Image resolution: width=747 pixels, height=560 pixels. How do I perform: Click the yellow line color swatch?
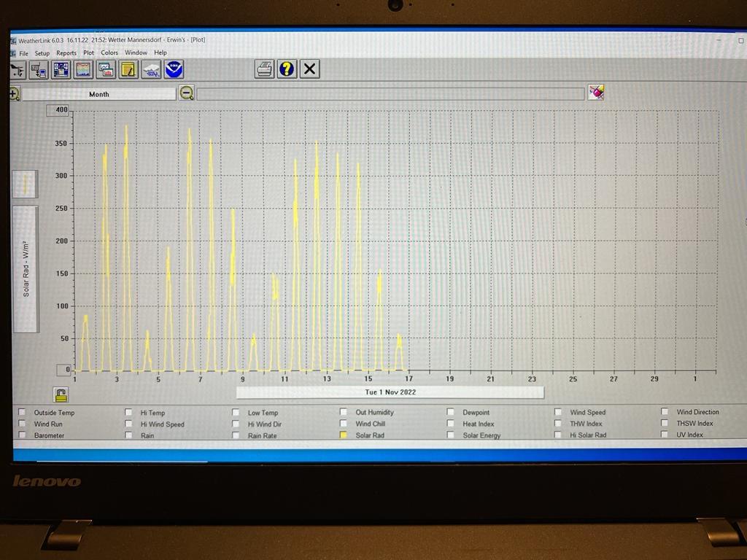pos(25,184)
